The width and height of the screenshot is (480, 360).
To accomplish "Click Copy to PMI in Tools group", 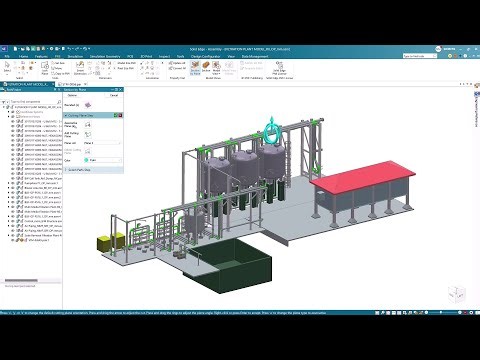I will pyautogui.click(x=61, y=73).
